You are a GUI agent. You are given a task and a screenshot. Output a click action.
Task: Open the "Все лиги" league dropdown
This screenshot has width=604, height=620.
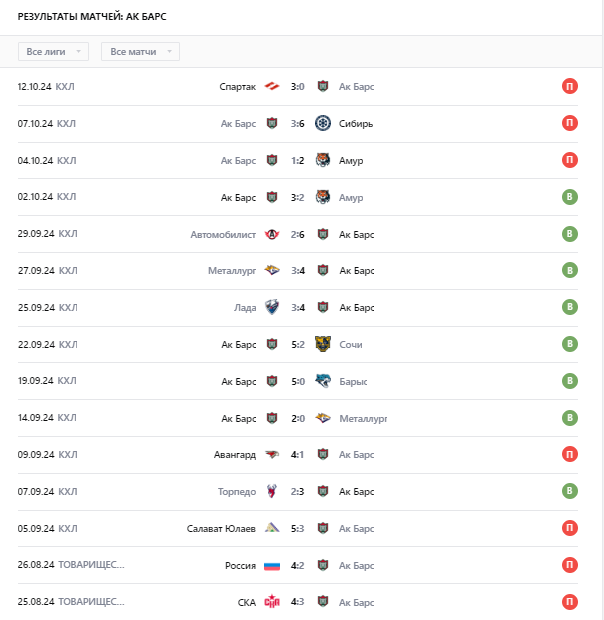pyautogui.click(x=53, y=51)
